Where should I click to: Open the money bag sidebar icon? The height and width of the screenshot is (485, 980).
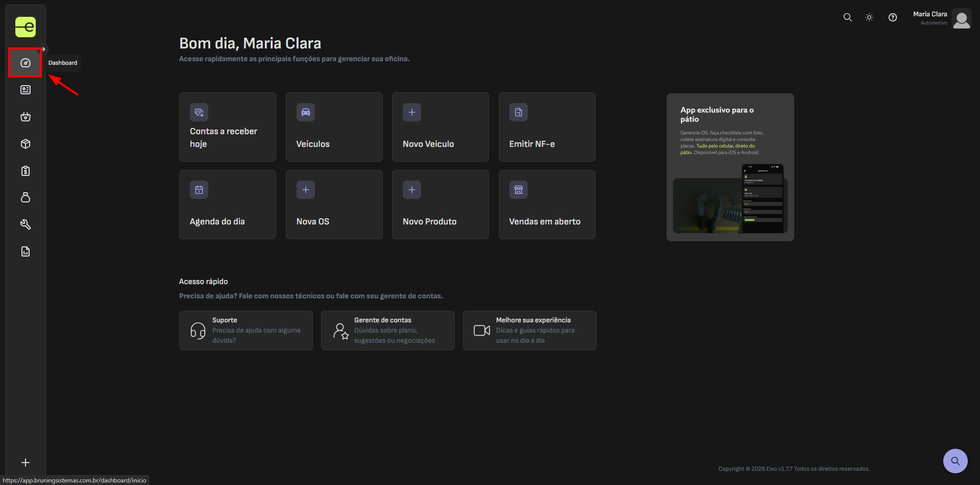pos(26,197)
